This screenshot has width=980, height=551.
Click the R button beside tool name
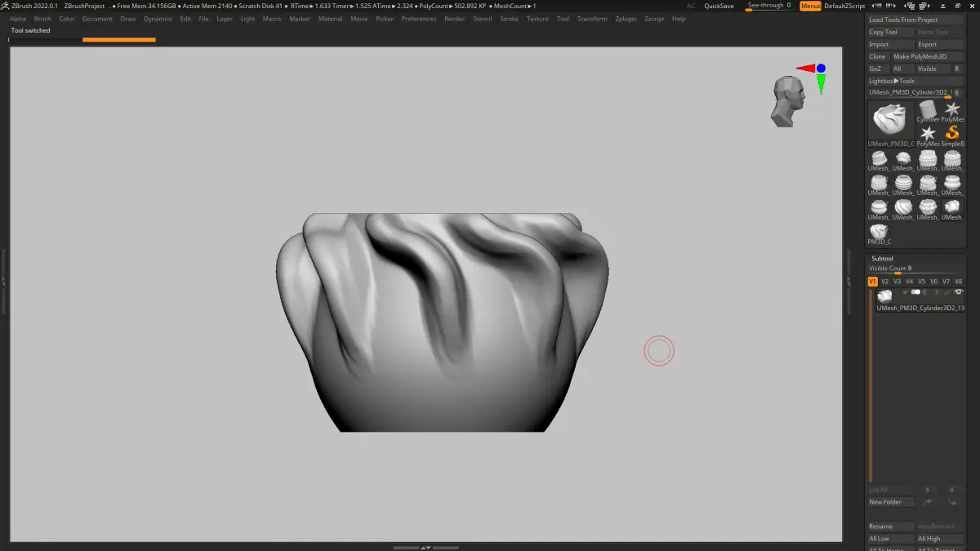click(x=957, y=93)
